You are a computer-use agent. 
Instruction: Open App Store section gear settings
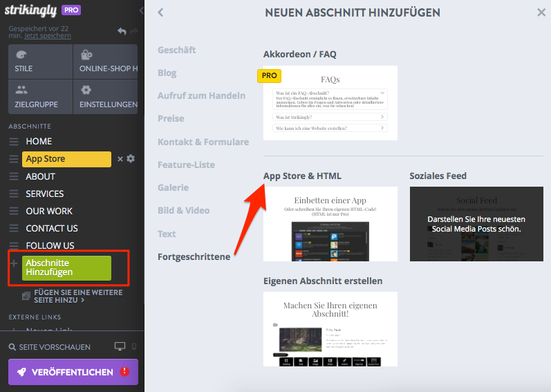click(131, 159)
